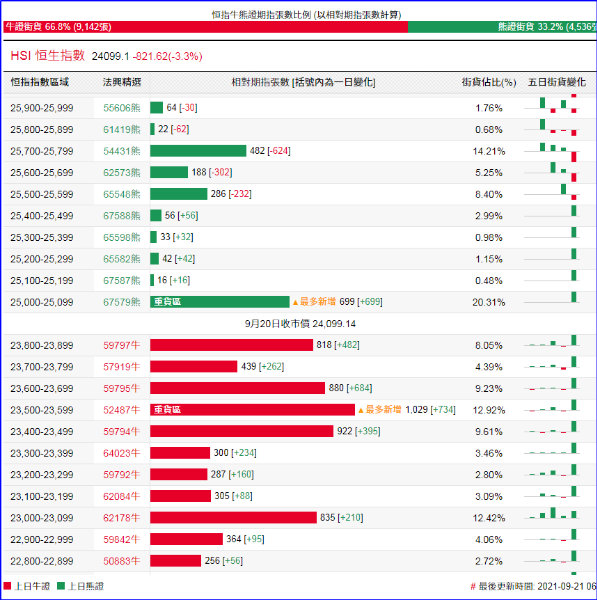Click the green 熊證街貨 33.2% proportion bar
The height and width of the screenshot is (600, 597).
click(502, 27)
